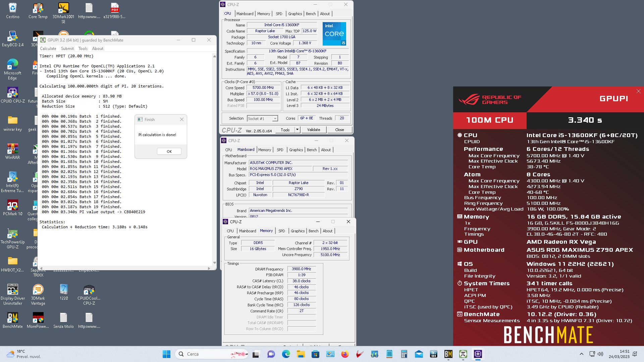
Task: Open Calculator from the taskbar
Action: (404, 354)
